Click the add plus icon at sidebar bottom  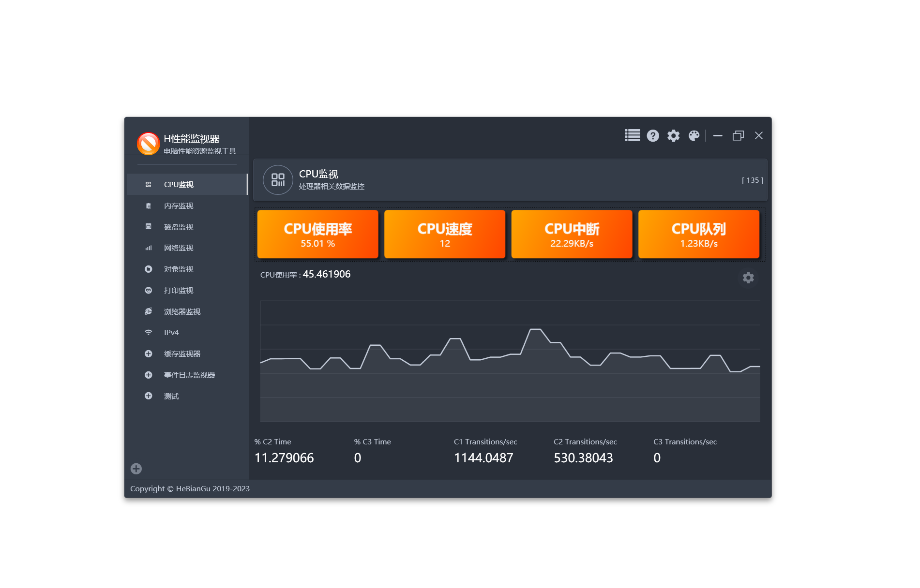[136, 469]
